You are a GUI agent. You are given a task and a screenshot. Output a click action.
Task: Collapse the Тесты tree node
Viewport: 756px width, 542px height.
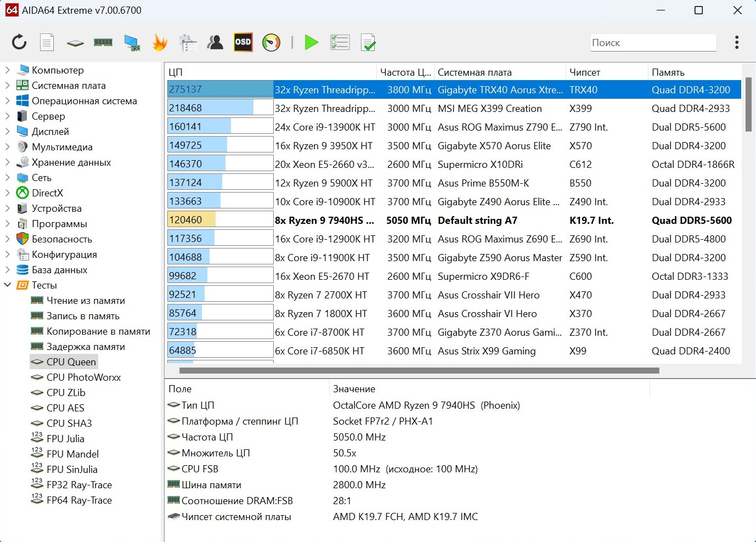pos(8,285)
